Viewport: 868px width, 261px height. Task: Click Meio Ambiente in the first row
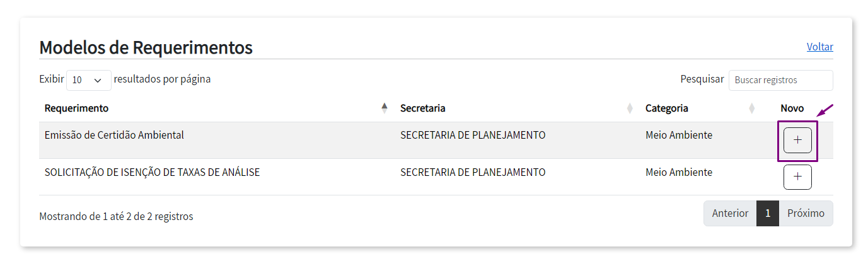(x=678, y=135)
